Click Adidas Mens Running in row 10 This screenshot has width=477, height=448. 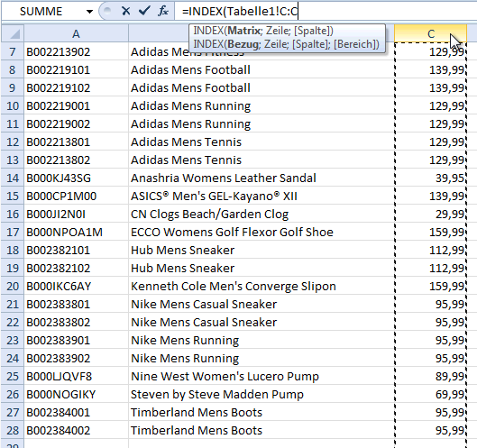point(261,105)
